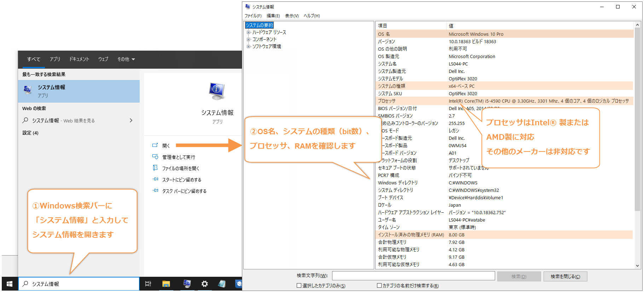Viewport: 644px width, 292px height.
Task: Select the システムの種類 x64 row
Action: 505,86
